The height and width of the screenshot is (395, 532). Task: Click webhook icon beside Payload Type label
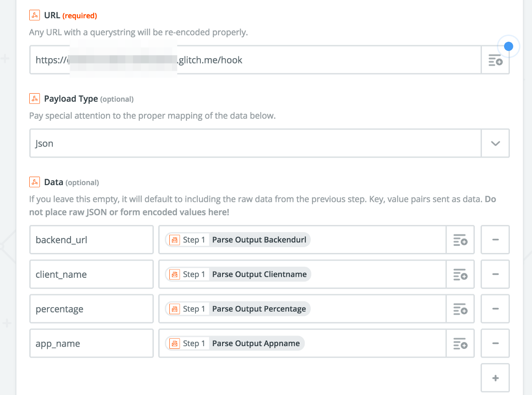click(35, 99)
